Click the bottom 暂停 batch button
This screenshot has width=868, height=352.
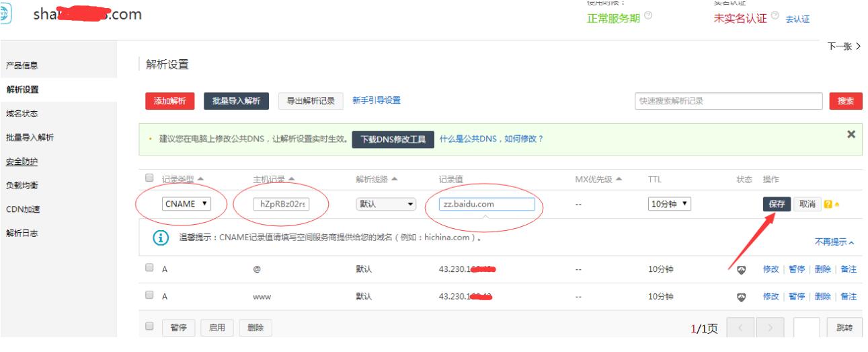coord(178,328)
